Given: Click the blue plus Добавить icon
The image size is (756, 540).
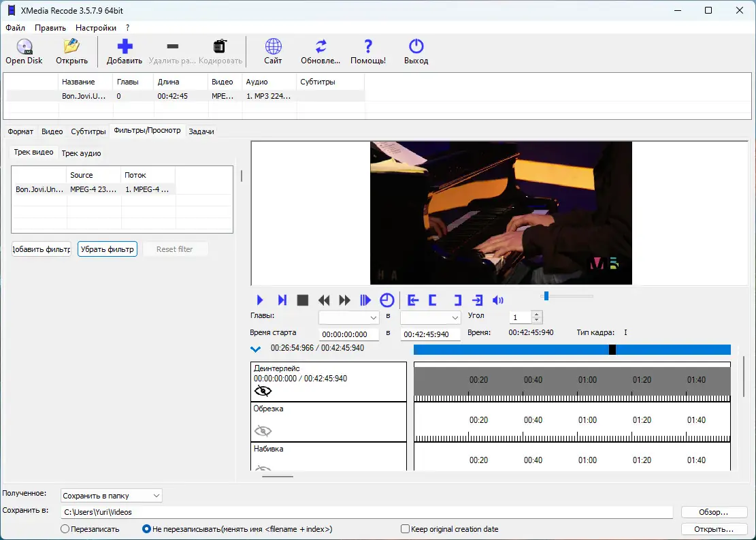Looking at the screenshot, I should click(125, 47).
